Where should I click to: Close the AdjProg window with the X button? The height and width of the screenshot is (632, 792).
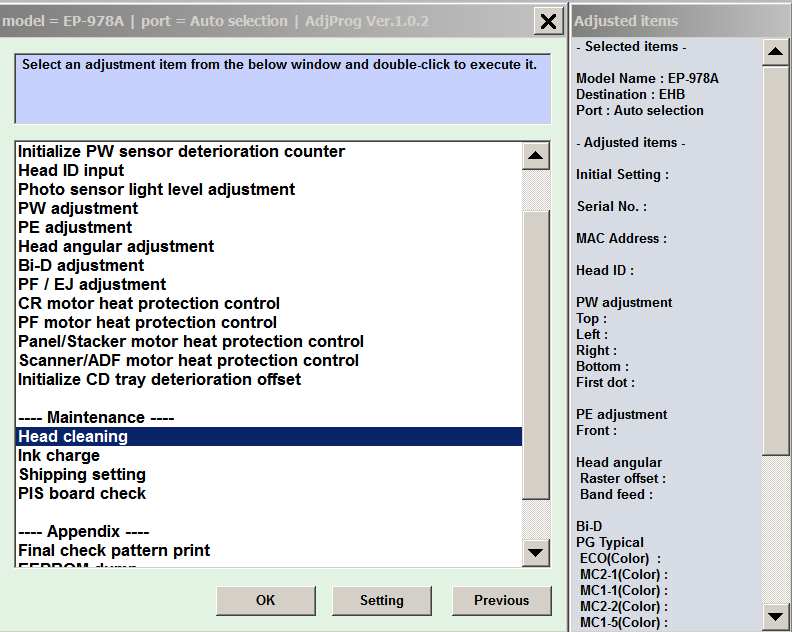click(548, 21)
